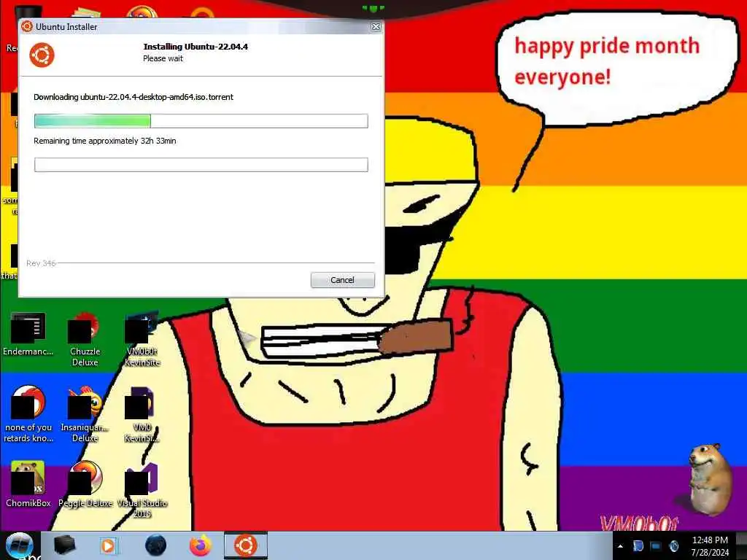The image size is (747, 560).
Task: Open the black folder taskbar icon
Action: click(x=64, y=545)
